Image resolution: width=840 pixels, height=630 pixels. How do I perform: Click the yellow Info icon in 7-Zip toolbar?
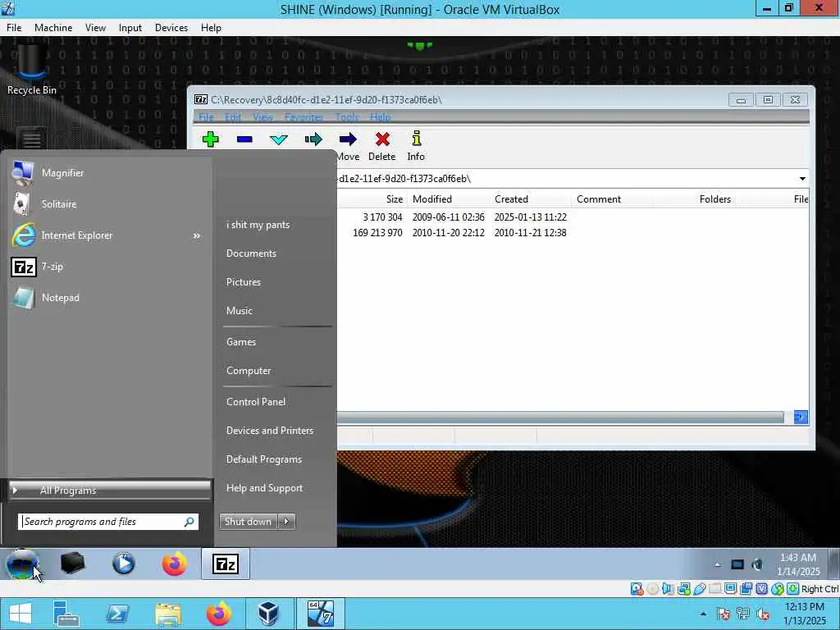416,139
